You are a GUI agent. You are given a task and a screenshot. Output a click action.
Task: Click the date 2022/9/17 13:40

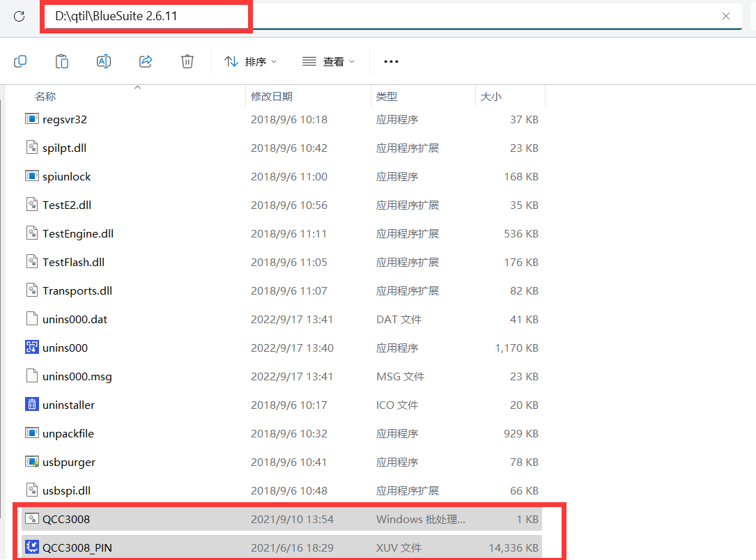(292, 348)
